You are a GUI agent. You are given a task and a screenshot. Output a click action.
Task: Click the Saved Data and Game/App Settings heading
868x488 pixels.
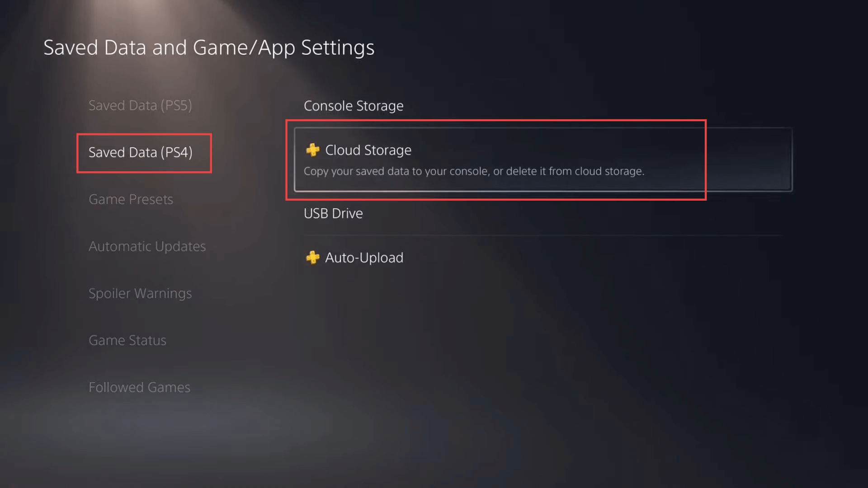tap(209, 47)
